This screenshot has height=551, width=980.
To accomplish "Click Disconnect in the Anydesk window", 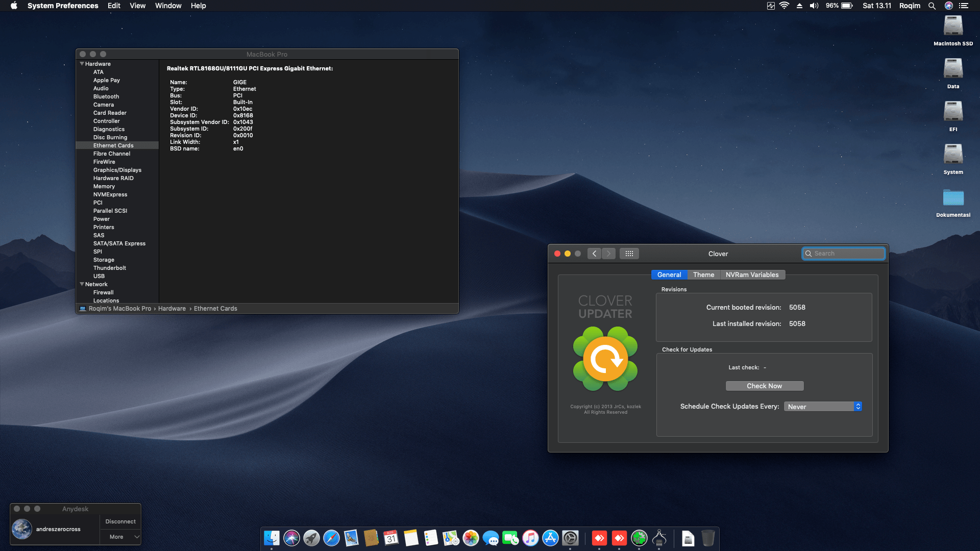I will click(x=120, y=521).
